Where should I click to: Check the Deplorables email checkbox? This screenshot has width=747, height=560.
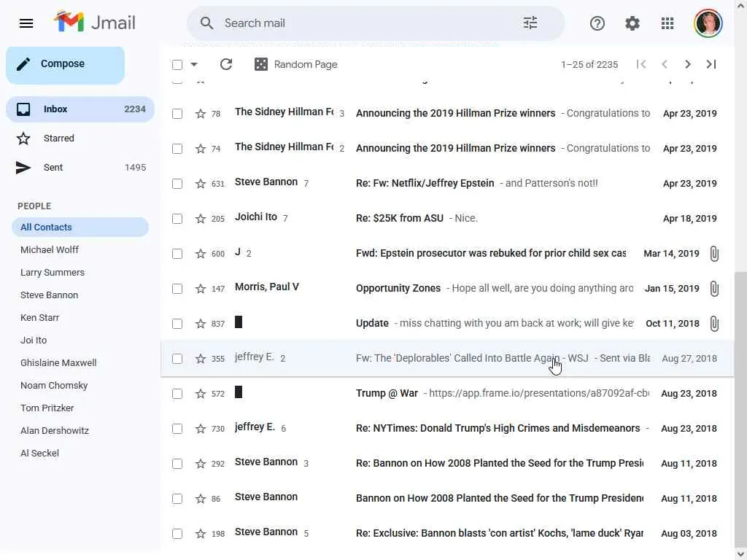[x=177, y=359]
